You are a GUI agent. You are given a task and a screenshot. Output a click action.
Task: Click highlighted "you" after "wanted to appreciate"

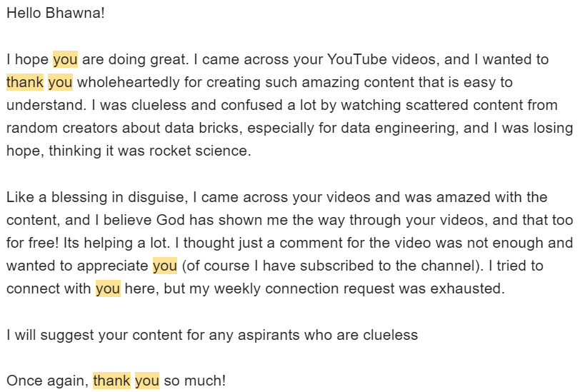pos(164,266)
